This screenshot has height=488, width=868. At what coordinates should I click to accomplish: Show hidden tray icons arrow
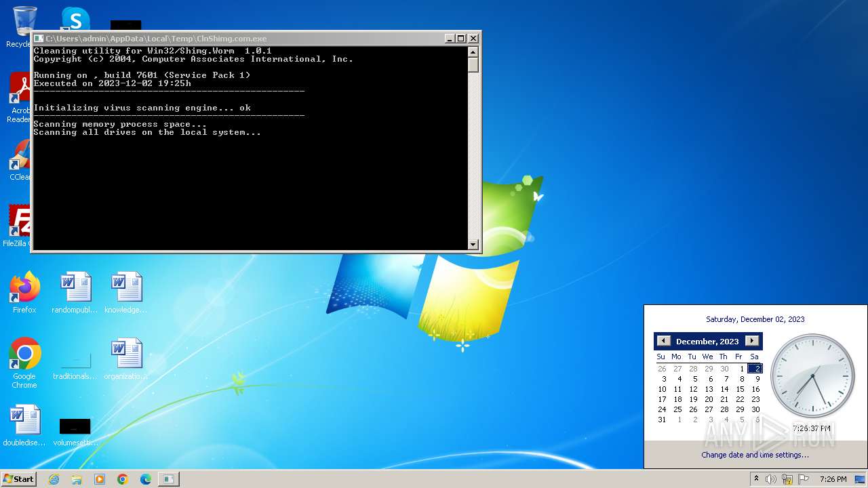click(x=756, y=479)
